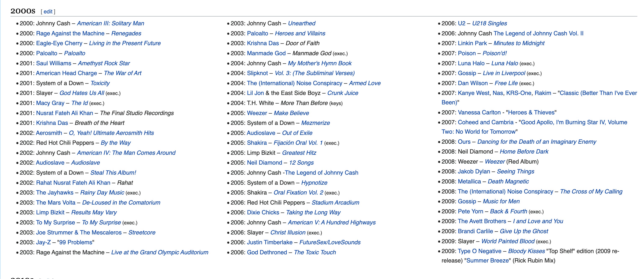Open By the Way album link
The height and width of the screenshot is (279, 644).
click(x=115, y=143)
